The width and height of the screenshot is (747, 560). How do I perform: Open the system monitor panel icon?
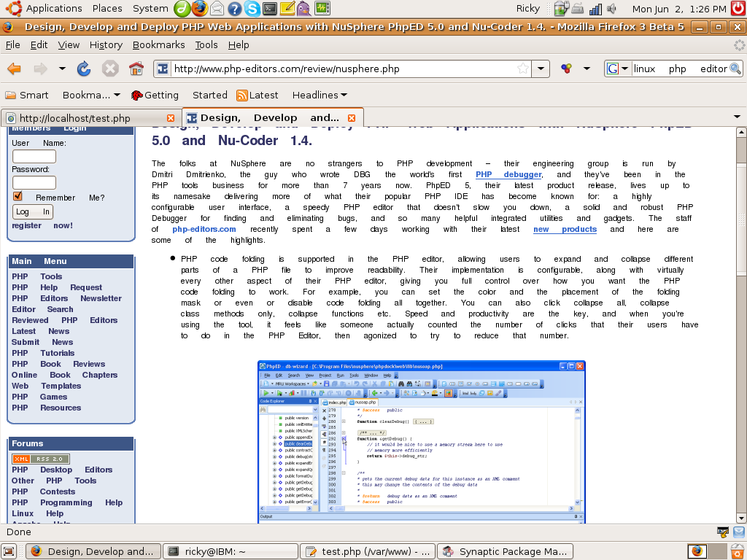pyautogui.click(x=322, y=9)
